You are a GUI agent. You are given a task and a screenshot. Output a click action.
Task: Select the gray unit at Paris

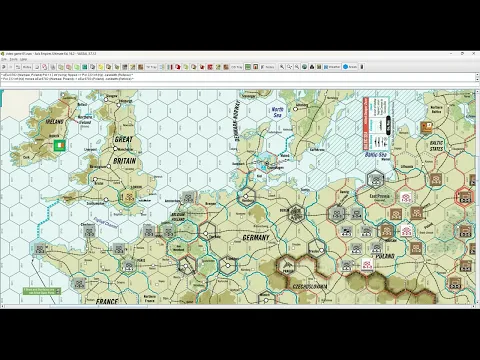129,265
